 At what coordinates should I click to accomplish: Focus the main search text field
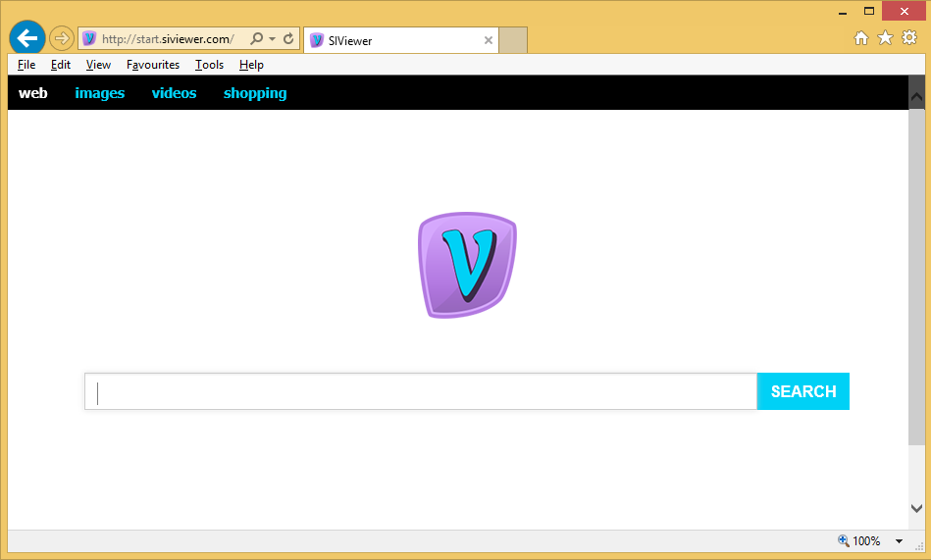point(421,391)
